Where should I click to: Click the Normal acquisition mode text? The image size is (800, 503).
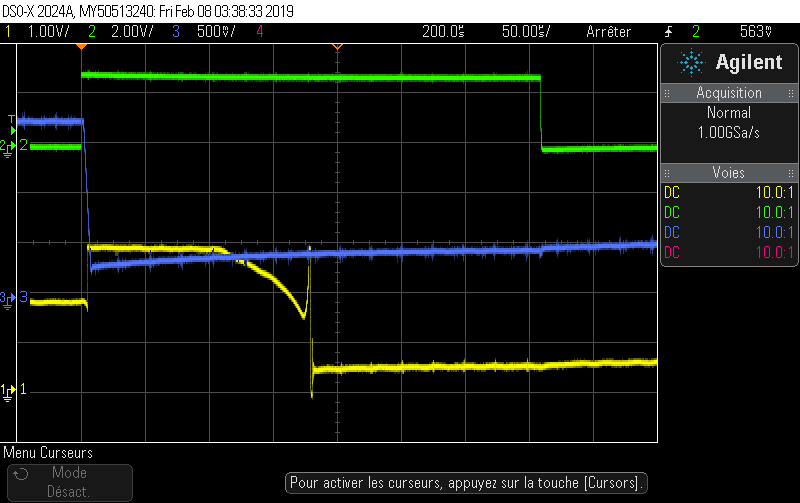(729, 113)
